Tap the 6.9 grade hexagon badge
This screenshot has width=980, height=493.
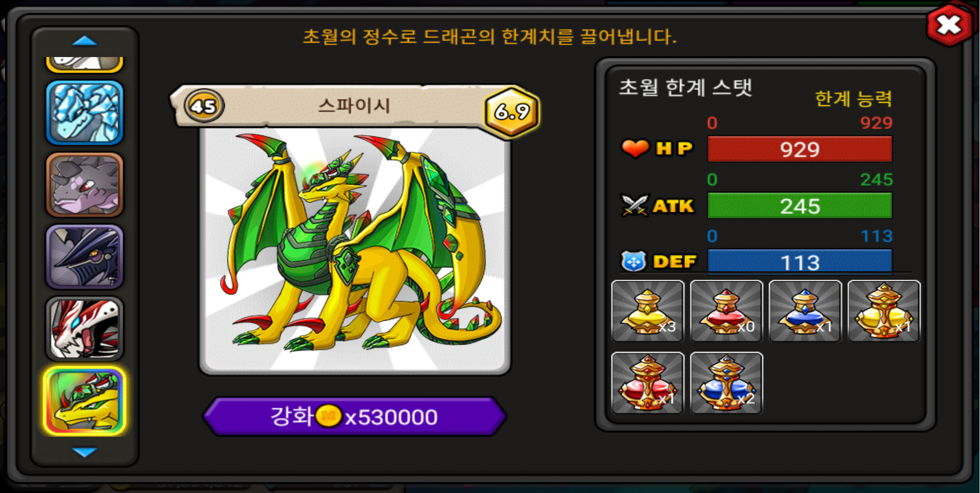click(x=512, y=111)
